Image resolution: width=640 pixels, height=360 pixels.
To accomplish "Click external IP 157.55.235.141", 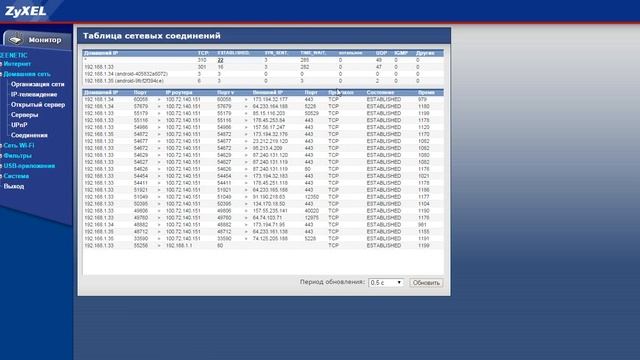I will pos(270,211).
